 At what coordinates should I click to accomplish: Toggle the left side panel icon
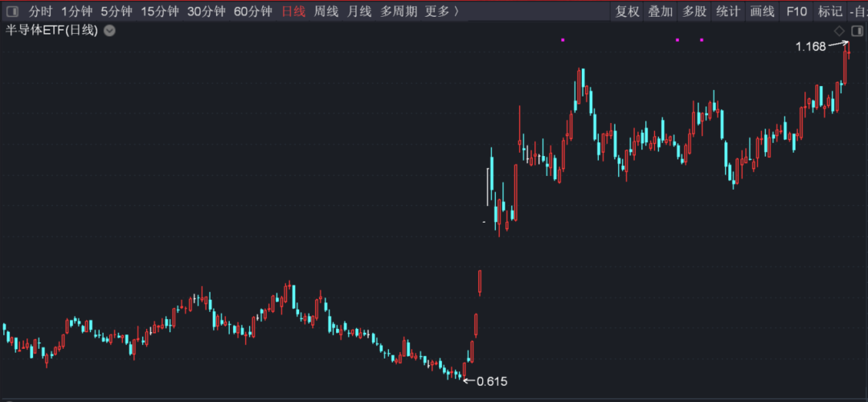tap(11, 11)
